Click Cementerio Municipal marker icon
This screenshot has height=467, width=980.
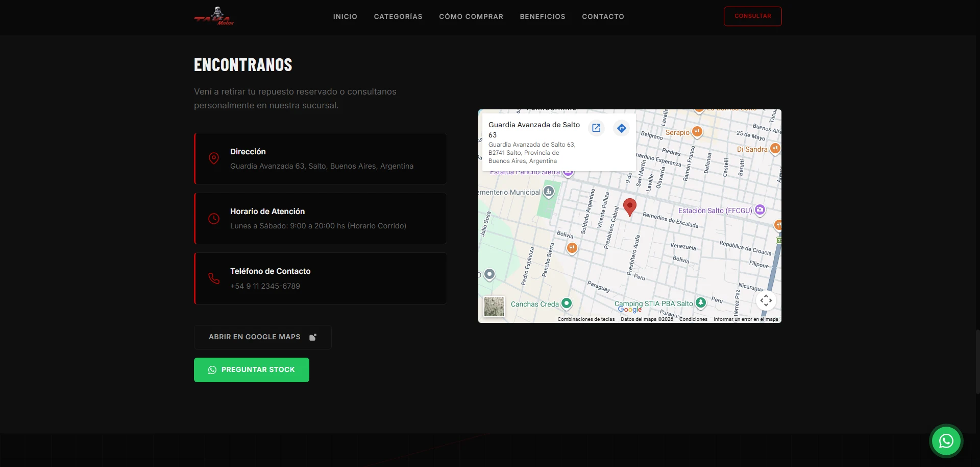[548, 192]
